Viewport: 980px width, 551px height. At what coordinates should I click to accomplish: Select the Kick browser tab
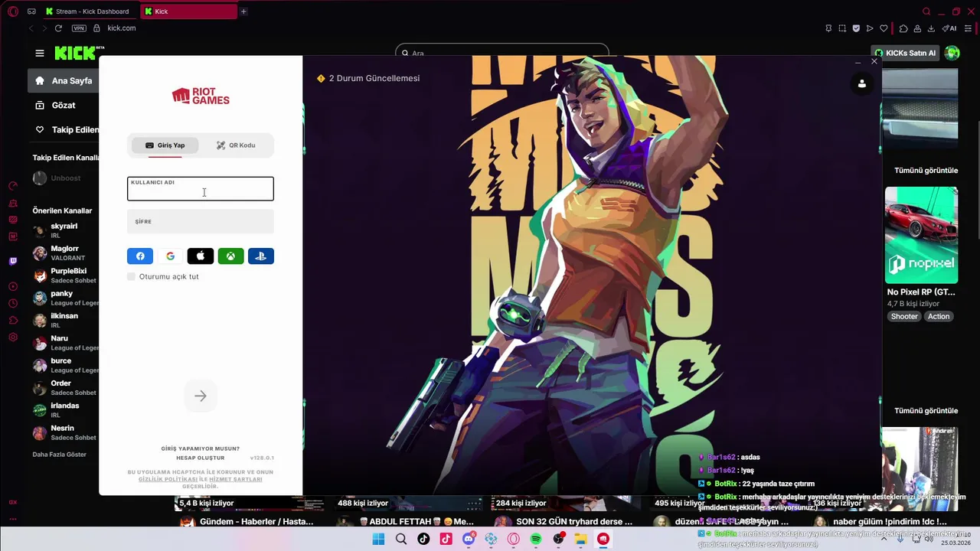[x=188, y=11]
